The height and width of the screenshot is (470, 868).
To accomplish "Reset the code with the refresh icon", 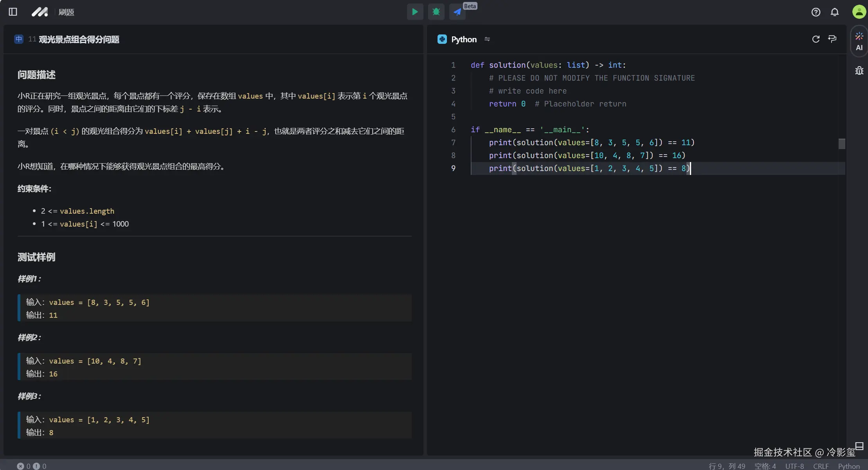I will pyautogui.click(x=816, y=39).
